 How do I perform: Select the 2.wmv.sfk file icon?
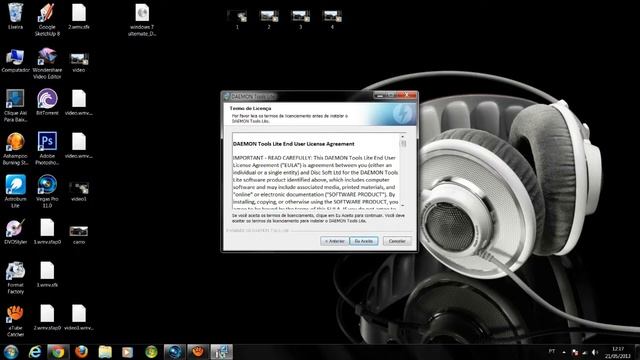click(x=79, y=16)
